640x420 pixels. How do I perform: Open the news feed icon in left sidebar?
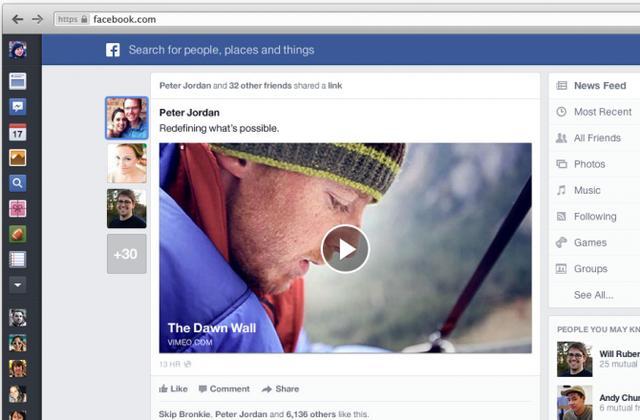pos(18,81)
